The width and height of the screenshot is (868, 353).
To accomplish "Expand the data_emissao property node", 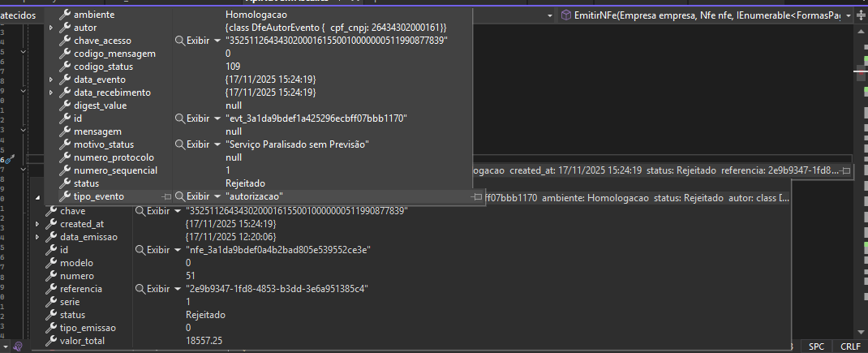I will pyautogui.click(x=37, y=237).
